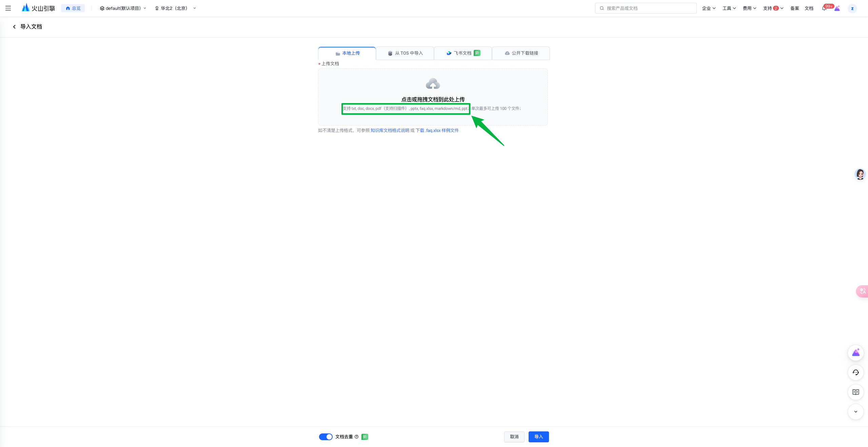The image size is (868, 447).
Task: Click the 搜索产品或文档 search field
Action: [x=646, y=8]
